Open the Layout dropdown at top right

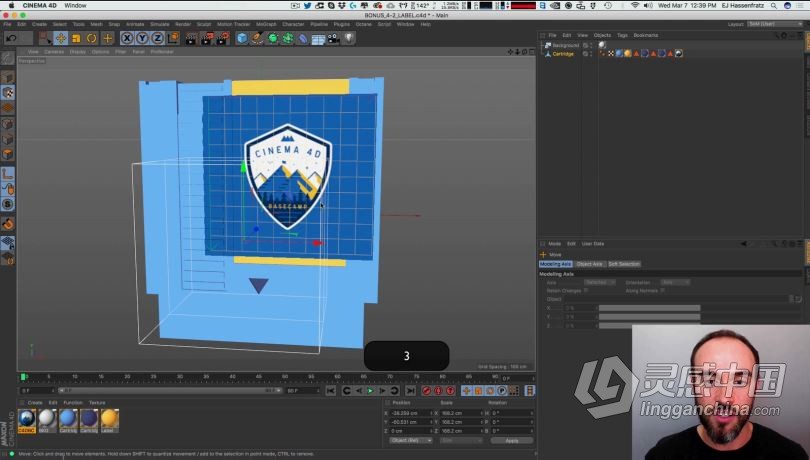pyautogui.click(x=775, y=24)
